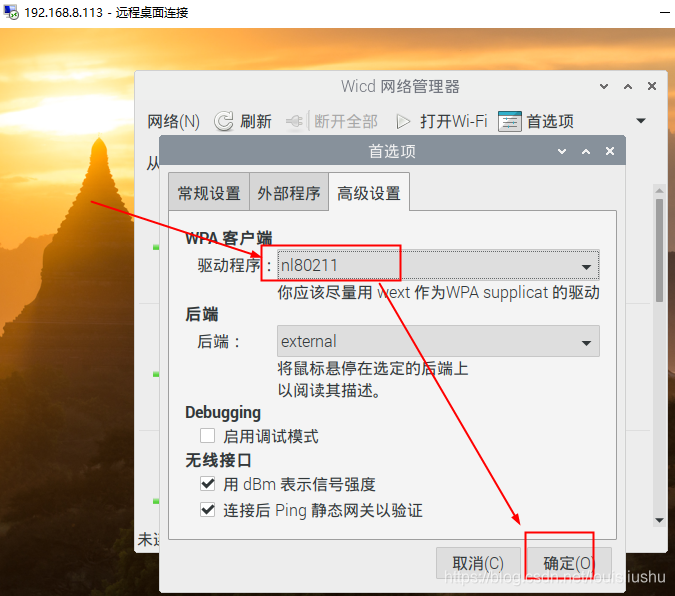This screenshot has width=675, height=596.
Task: Close the Preferences dialog with the X
Action: pyautogui.click(x=610, y=151)
